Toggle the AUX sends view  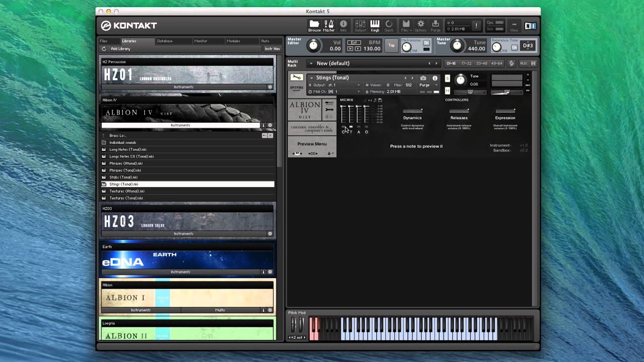(523, 63)
